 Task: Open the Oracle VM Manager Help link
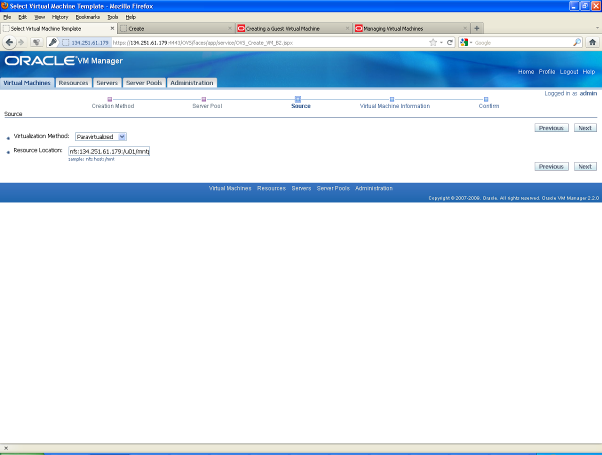pos(589,72)
